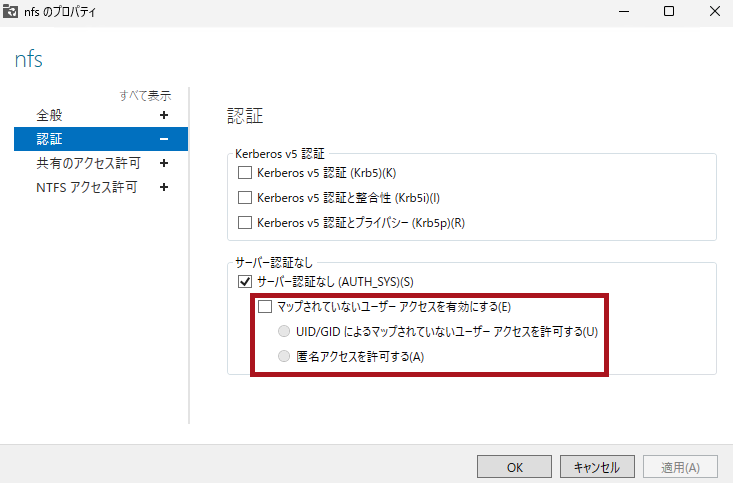Viewport: 733px width, 483px height.
Task: Select 匿名アクセスを許可する radio button
Action: point(284,356)
